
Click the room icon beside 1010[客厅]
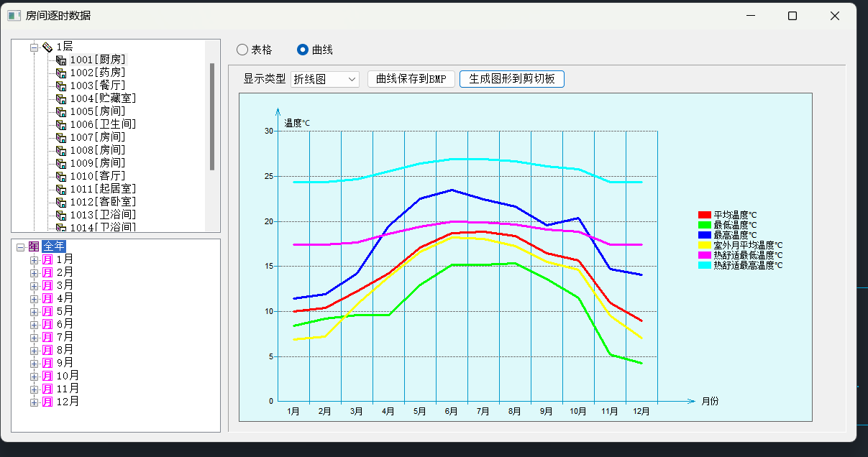coord(61,177)
